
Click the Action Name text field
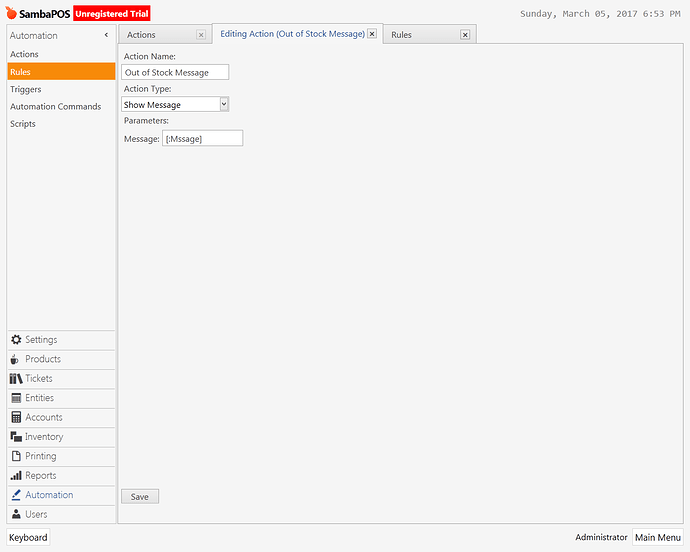pyautogui.click(x=175, y=72)
